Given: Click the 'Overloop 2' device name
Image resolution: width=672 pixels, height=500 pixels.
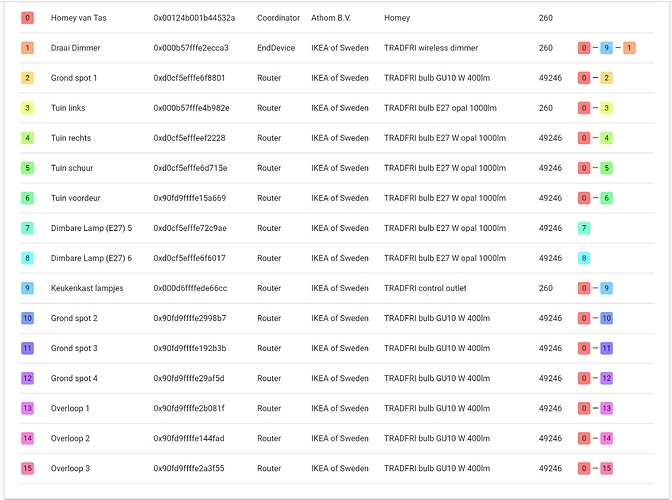Looking at the screenshot, I should (70, 438).
